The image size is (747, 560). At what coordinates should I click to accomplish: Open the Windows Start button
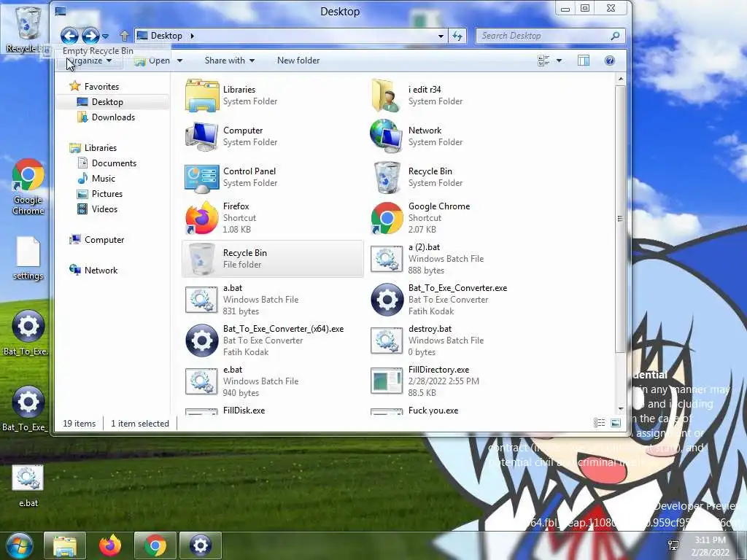pyautogui.click(x=19, y=545)
